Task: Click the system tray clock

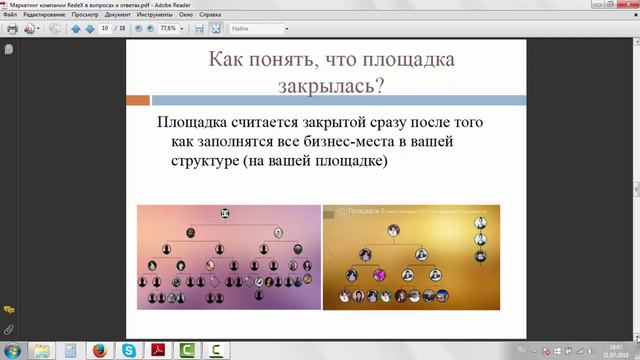Action: pyautogui.click(x=616, y=351)
